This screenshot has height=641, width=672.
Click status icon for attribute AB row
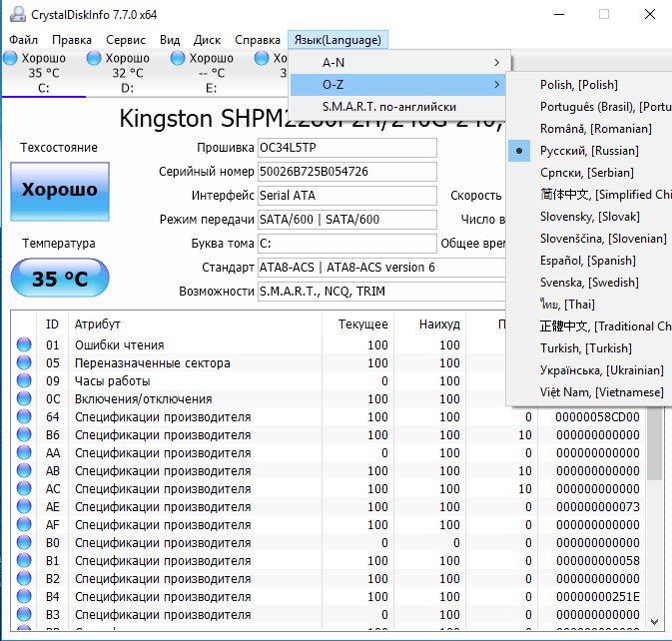(x=24, y=470)
